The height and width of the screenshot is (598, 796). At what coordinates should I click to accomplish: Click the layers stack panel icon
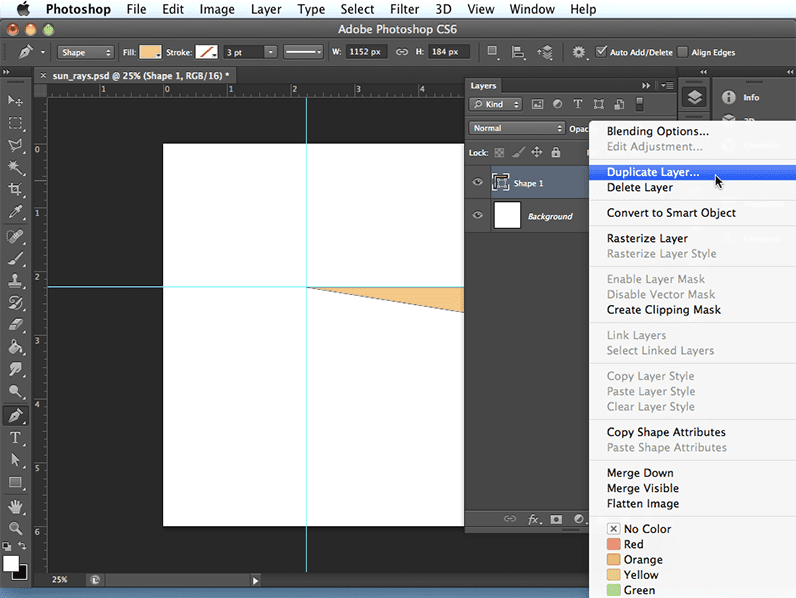point(694,96)
